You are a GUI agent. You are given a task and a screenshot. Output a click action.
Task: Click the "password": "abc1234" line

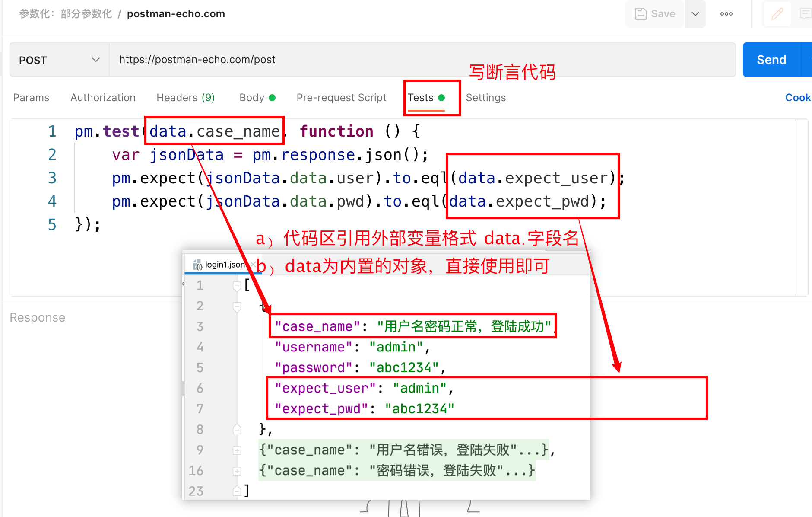click(x=360, y=367)
